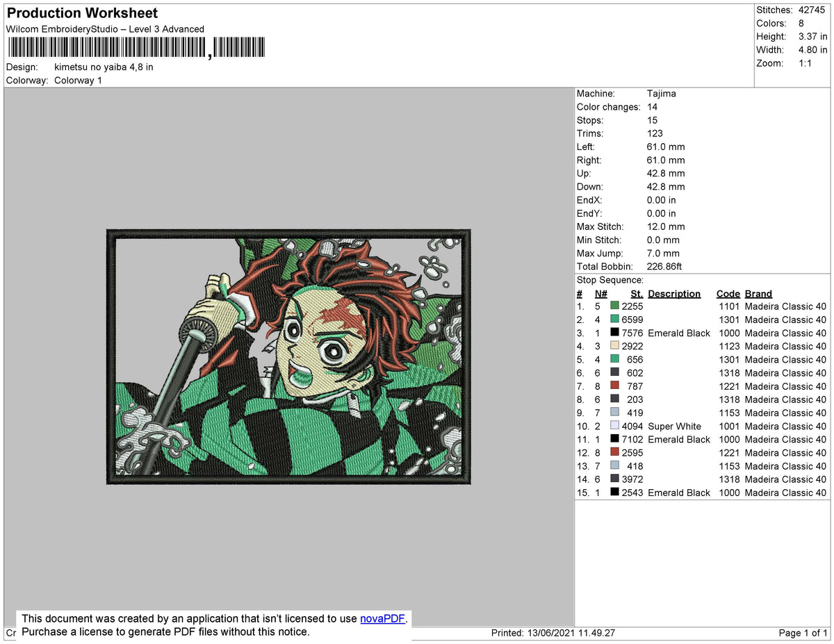Select the dark gray swatch in row 6
This screenshot has width=834, height=644.
tap(614, 372)
